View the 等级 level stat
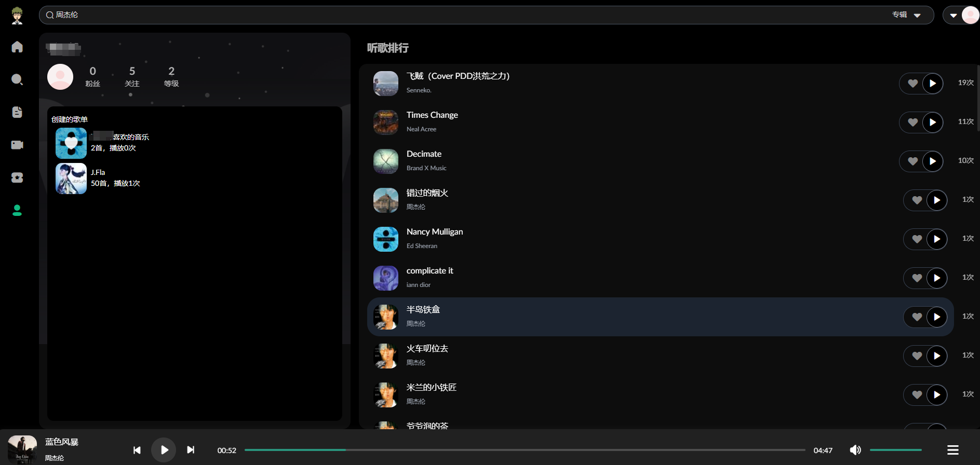The width and height of the screenshot is (980, 465). tap(171, 76)
